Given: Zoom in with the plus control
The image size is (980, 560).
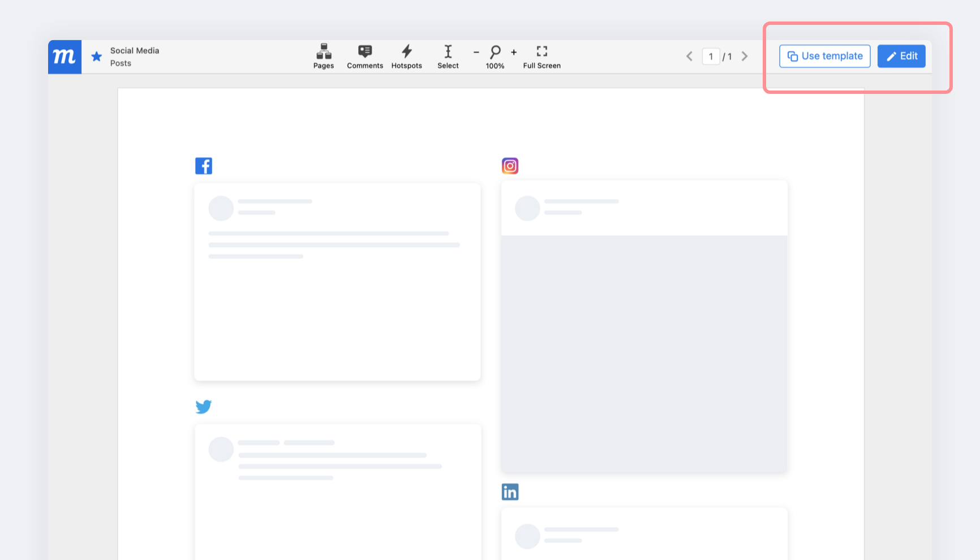Looking at the screenshot, I should [514, 52].
